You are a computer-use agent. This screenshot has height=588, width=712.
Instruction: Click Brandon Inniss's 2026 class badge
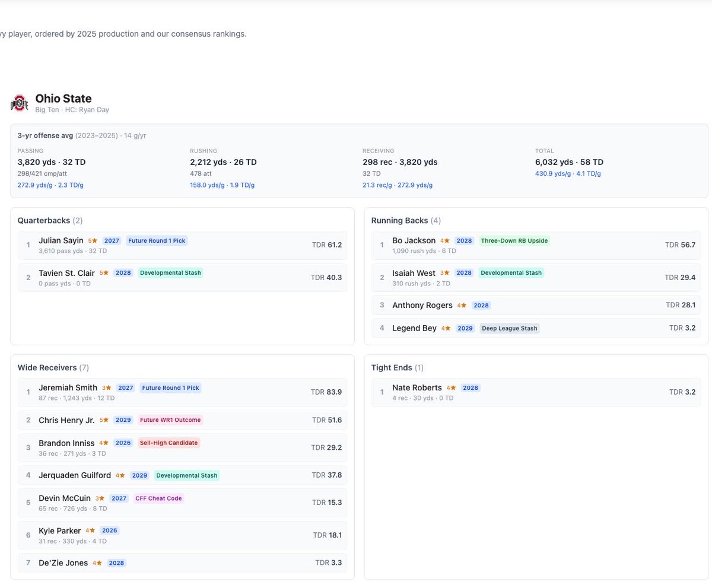click(123, 443)
